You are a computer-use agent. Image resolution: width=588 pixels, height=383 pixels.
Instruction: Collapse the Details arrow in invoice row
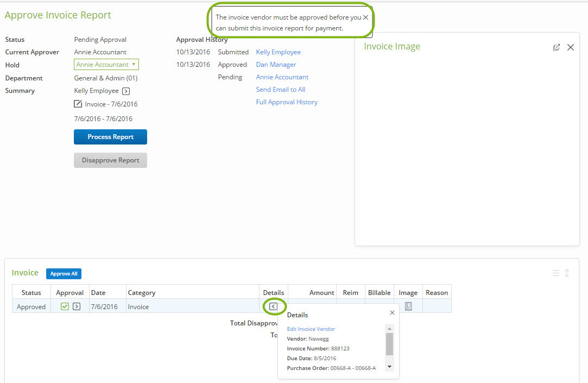pos(274,306)
